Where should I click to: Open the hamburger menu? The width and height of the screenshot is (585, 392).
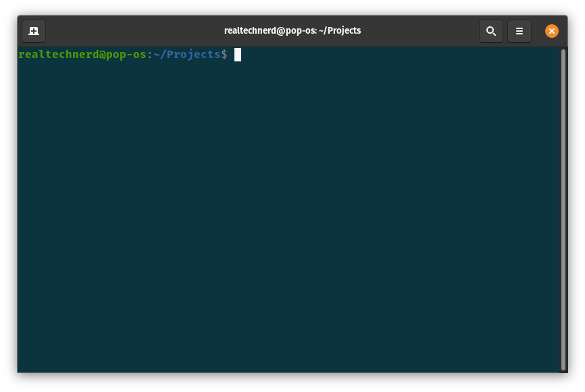(x=519, y=31)
